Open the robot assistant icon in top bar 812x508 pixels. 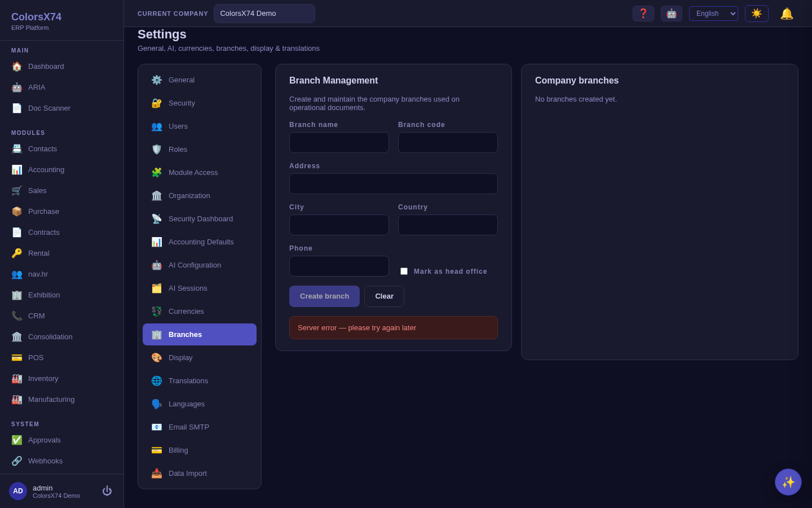pyautogui.click(x=672, y=14)
